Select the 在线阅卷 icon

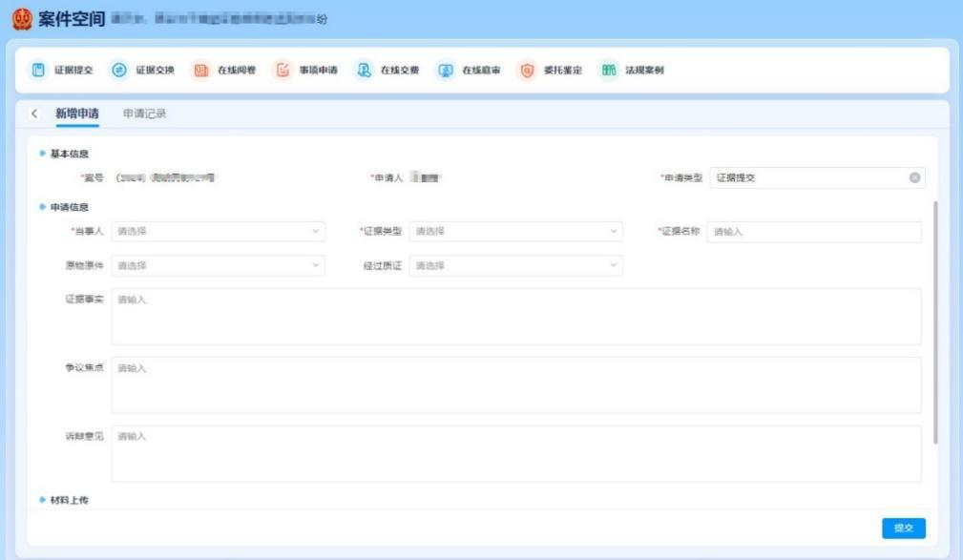tap(200, 71)
